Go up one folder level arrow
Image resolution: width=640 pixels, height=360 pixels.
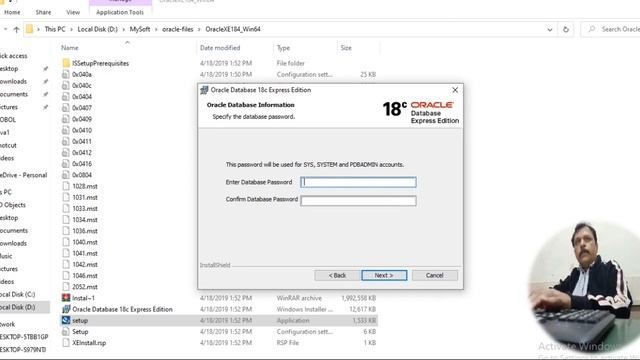(16, 29)
